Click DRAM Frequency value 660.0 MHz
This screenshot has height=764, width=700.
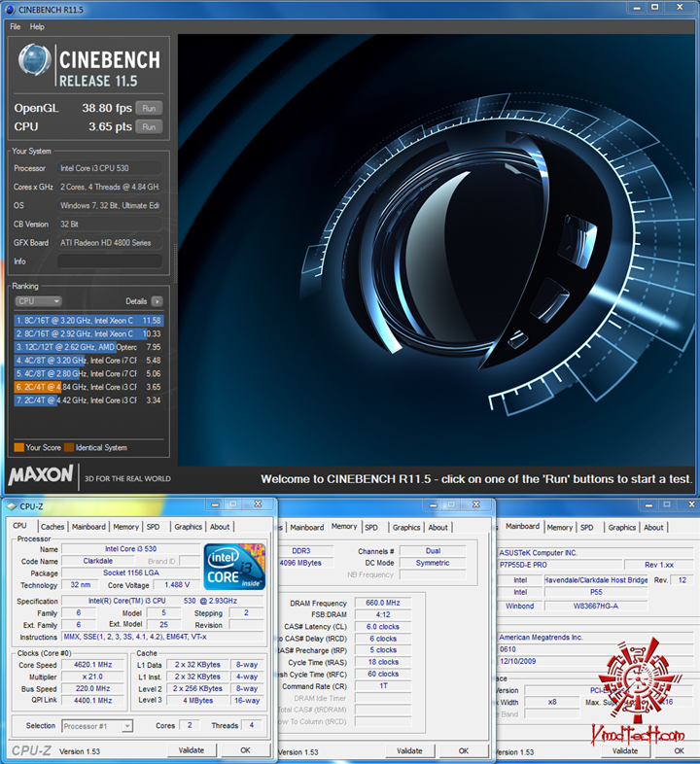[x=383, y=603]
